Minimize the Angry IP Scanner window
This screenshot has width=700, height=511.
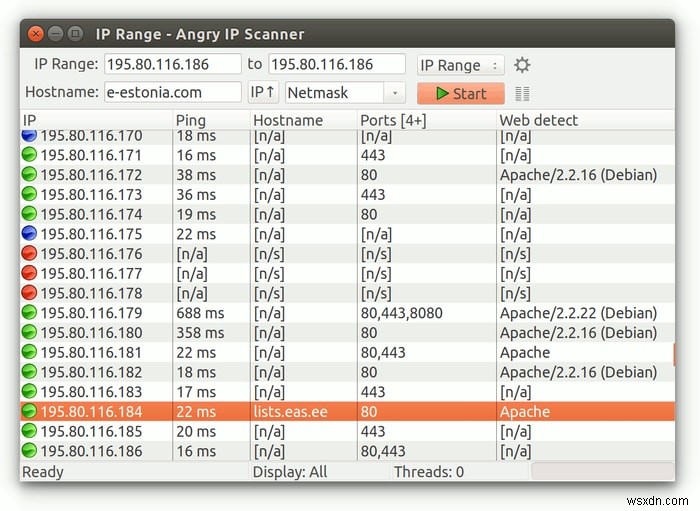[x=55, y=34]
